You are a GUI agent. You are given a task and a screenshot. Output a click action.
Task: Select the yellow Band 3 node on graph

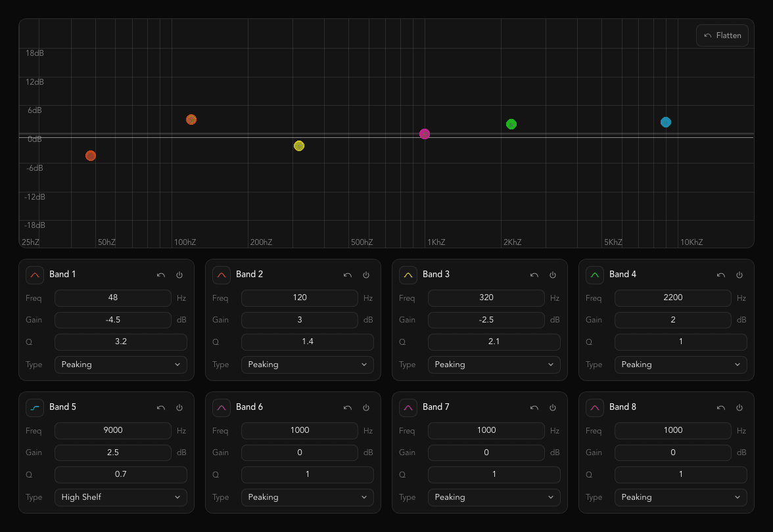(298, 146)
